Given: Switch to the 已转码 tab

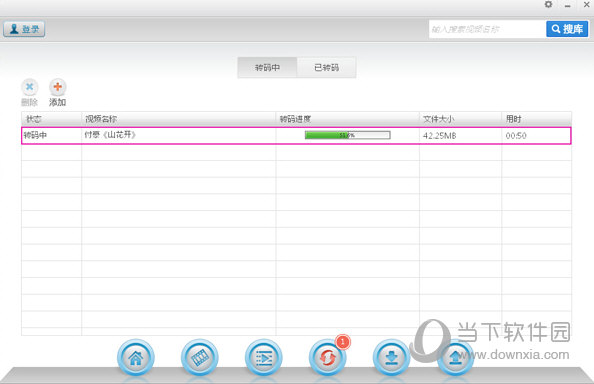Looking at the screenshot, I should [x=327, y=67].
